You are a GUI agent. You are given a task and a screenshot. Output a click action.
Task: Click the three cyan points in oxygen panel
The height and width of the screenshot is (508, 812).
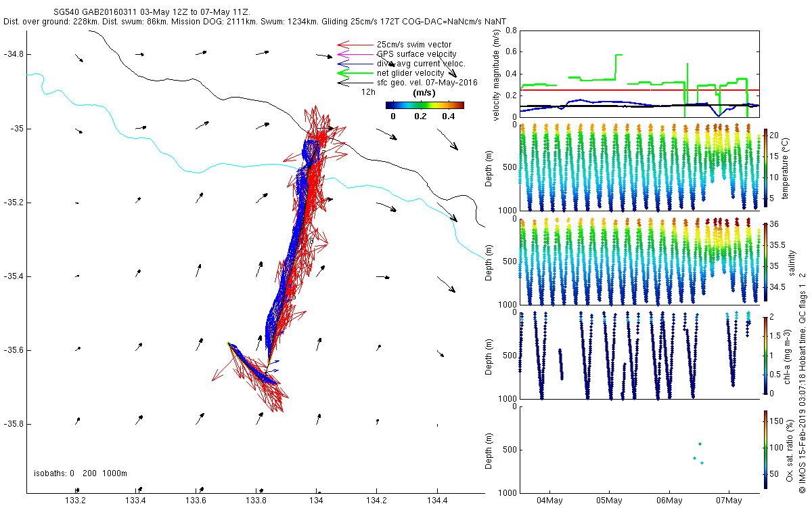point(698,453)
